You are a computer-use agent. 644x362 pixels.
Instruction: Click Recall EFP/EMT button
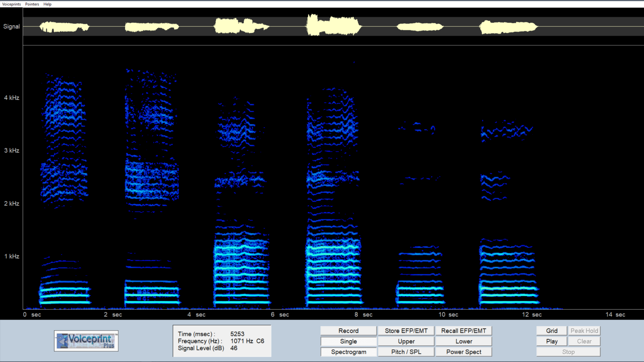[464, 331]
